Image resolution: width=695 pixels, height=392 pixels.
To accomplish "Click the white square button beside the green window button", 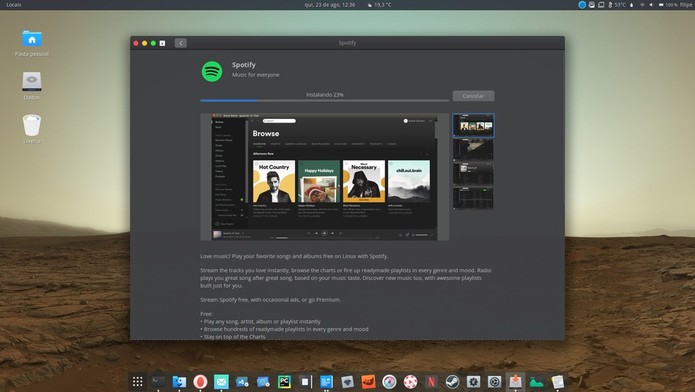I will tap(162, 43).
